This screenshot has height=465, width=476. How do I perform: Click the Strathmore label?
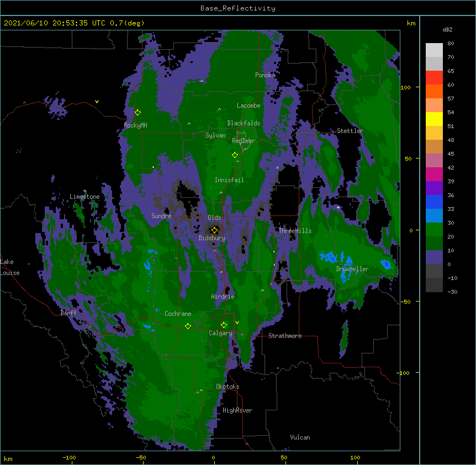point(285,336)
